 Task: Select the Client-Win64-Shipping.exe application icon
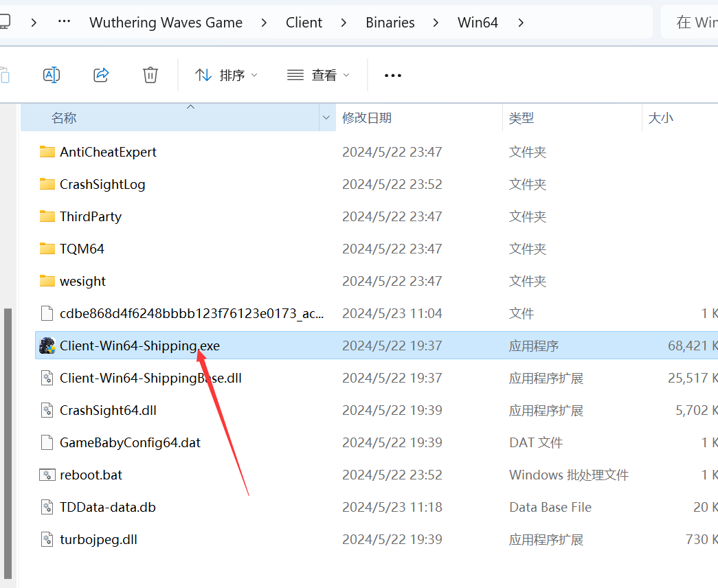47,346
